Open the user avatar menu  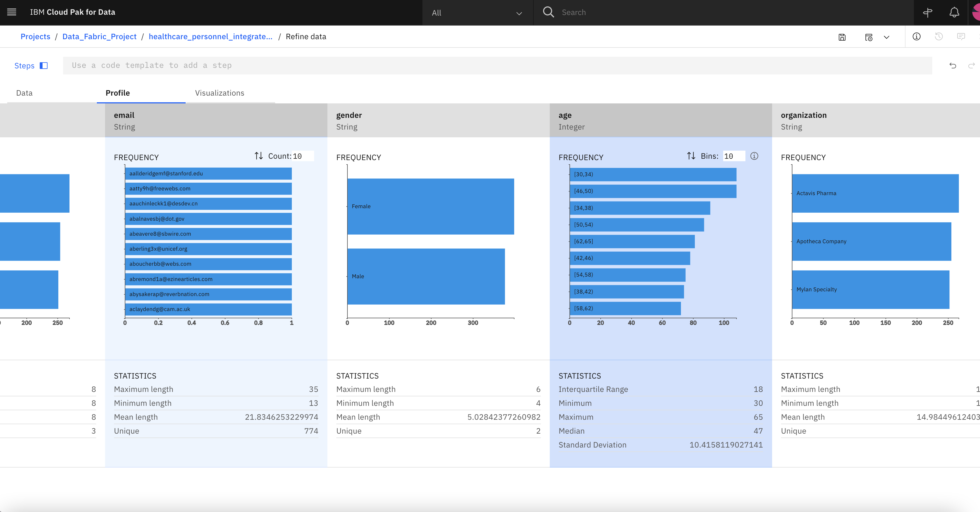tap(976, 13)
